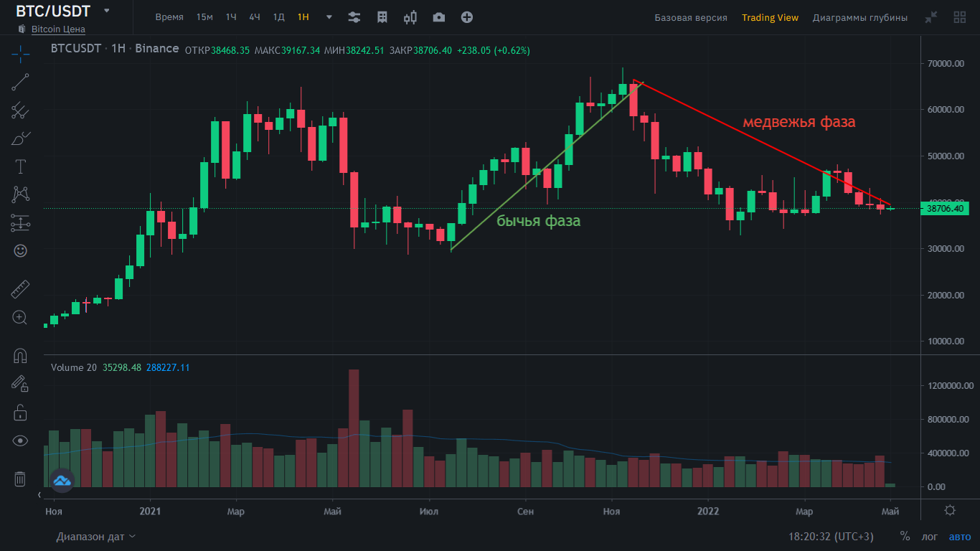Expand the Диапазон дат date range menu

96,536
